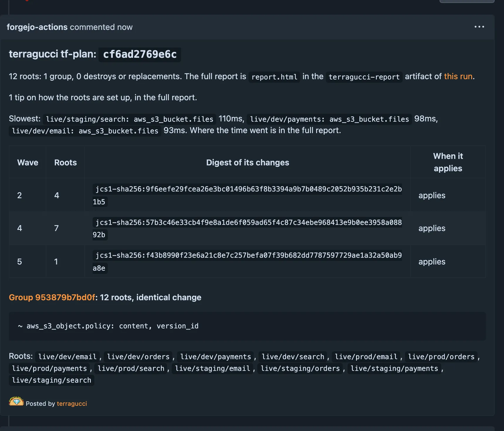Click the 'Digest of its changes' header
Viewport: 504px width, 431px height.
pos(248,162)
